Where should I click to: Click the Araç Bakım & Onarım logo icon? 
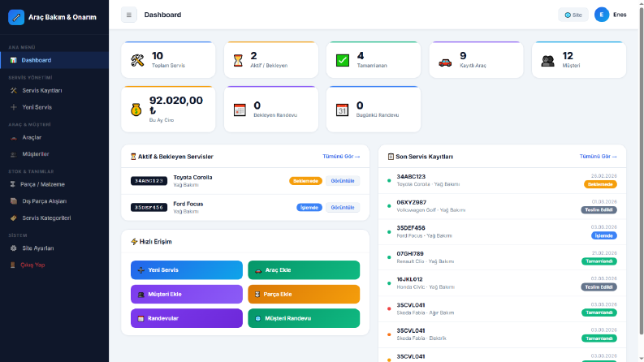tap(16, 17)
